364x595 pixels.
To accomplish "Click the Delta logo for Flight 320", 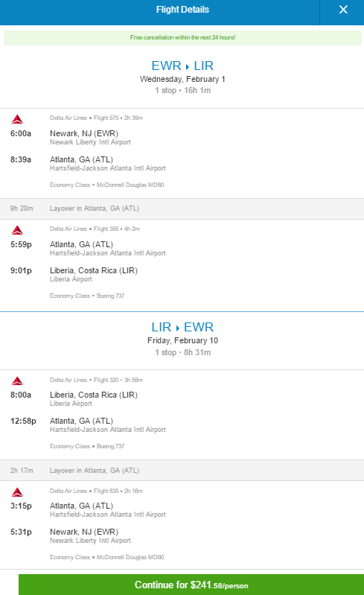I will [17, 381].
